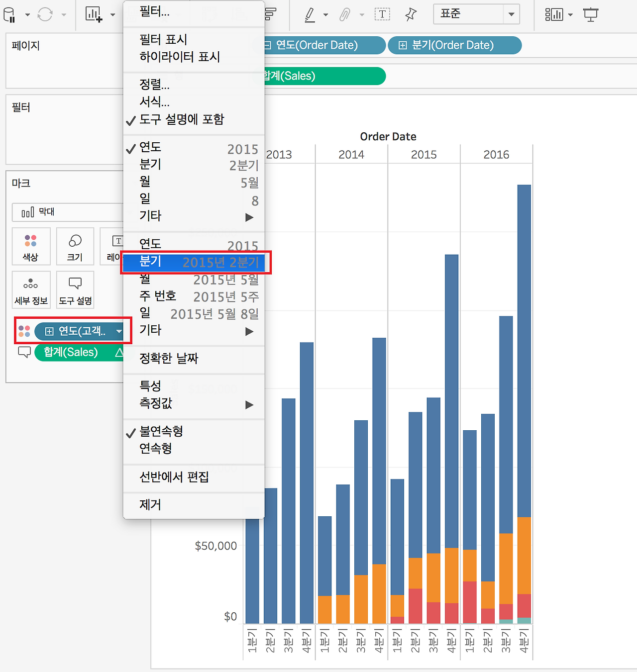Click green 합계(Sales) pill on rows shelf
Viewport: 637px width, 672px height.
324,76
